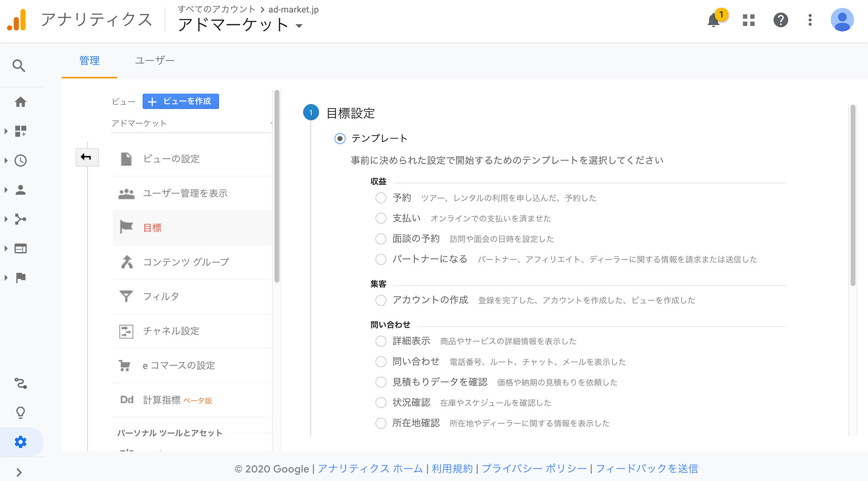This screenshot has width=868, height=481.
Task: Open the Google apps grid icon
Action: 748,20
